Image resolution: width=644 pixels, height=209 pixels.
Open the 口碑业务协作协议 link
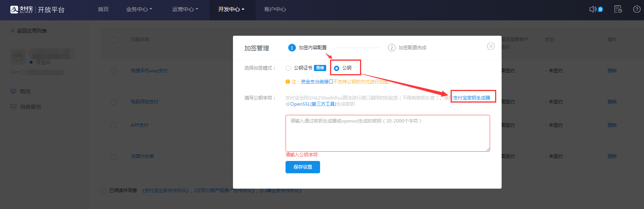click(x=281, y=191)
